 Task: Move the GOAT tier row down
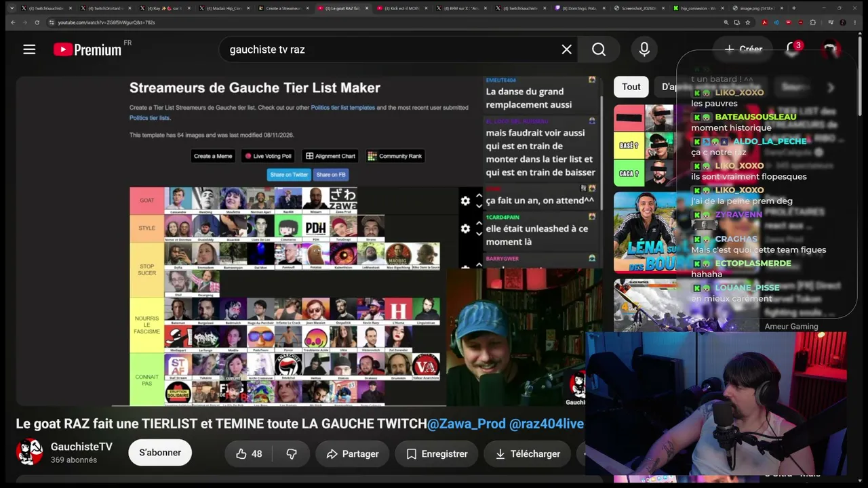[x=479, y=205]
